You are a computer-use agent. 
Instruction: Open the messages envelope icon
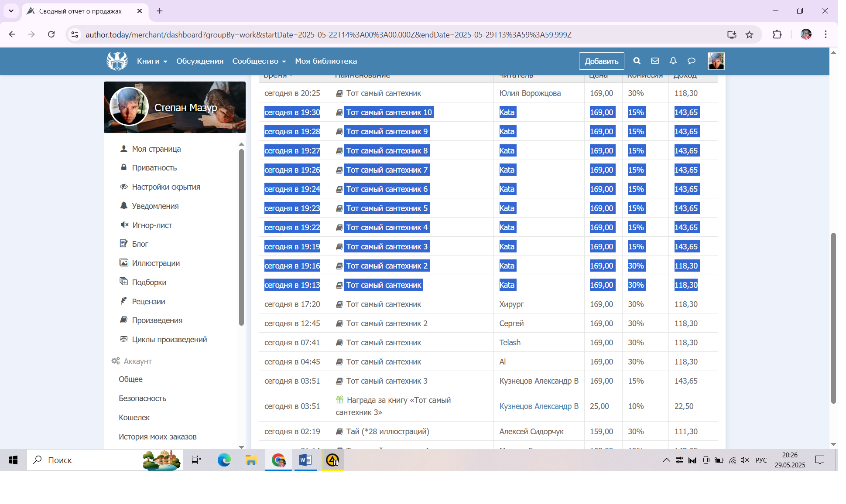(x=655, y=61)
